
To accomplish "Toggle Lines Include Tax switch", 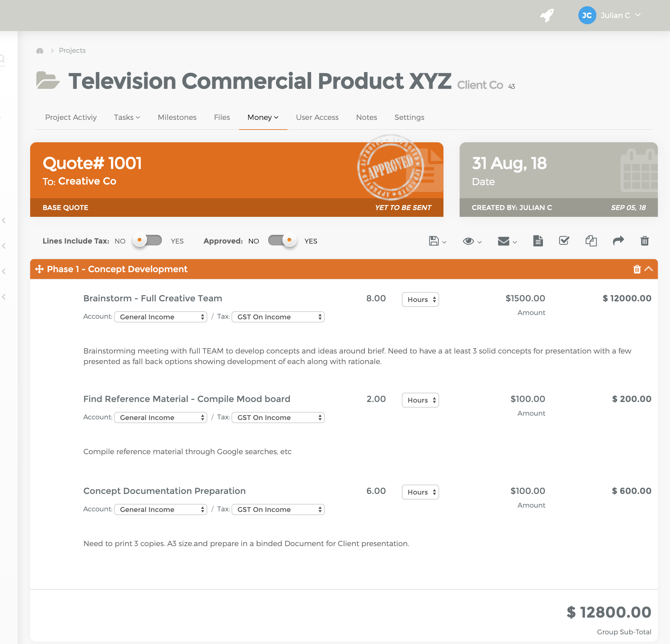I will coord(147,240).
